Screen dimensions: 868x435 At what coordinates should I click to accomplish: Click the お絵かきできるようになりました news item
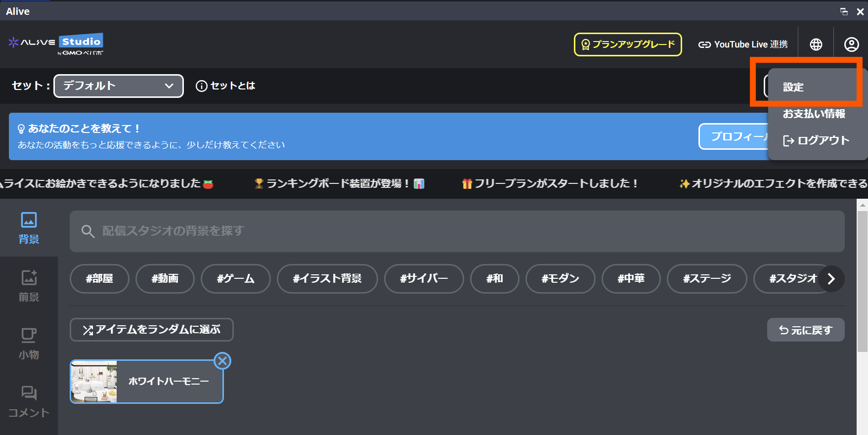click(107, 184)
